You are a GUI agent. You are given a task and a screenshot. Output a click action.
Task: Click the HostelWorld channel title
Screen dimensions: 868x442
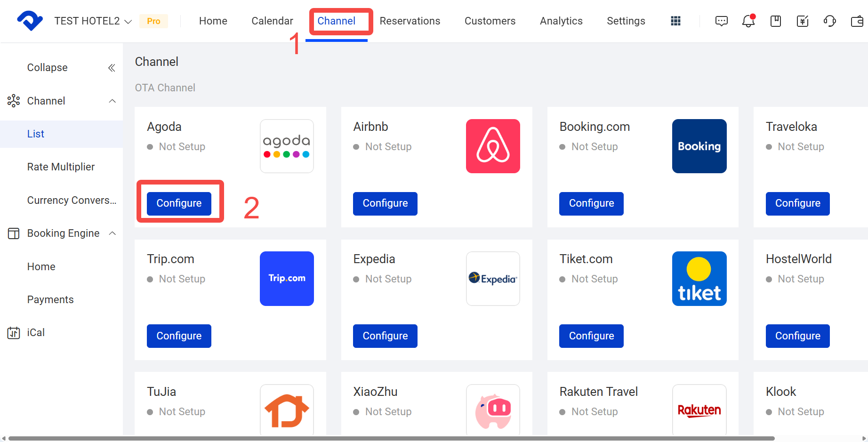(x=798, y=259)
